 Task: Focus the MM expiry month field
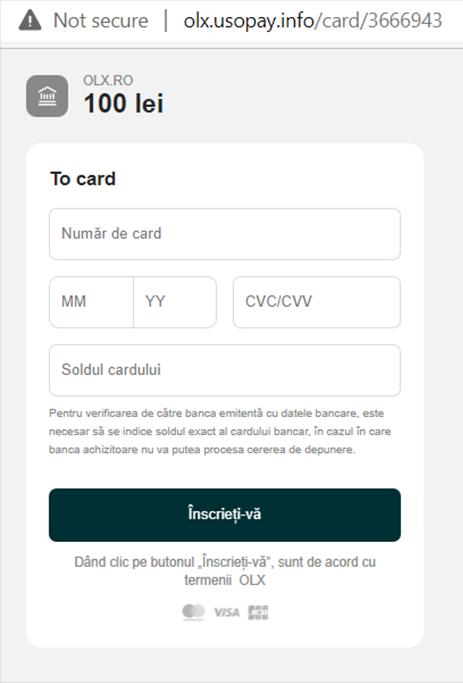91,302
